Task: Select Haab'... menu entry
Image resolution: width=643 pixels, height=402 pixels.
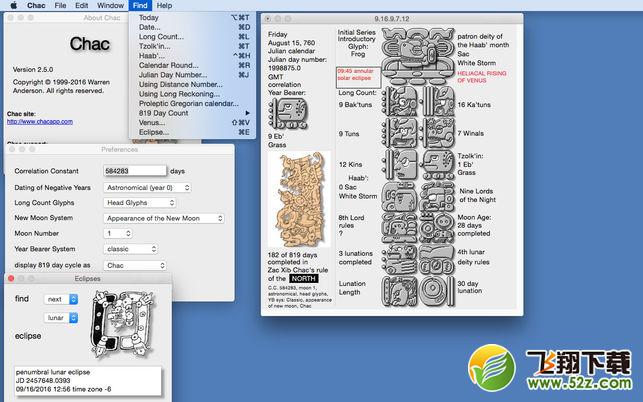Action: (x=194, y=55)
